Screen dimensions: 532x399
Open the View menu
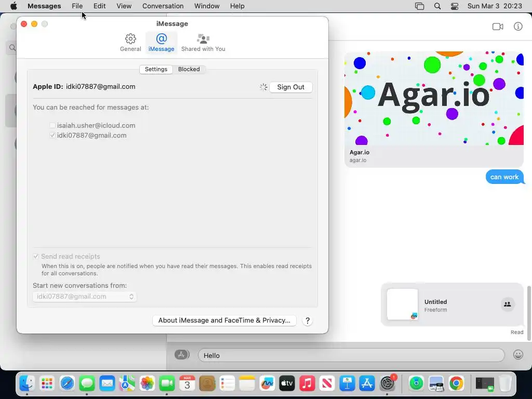coord(124,6)
